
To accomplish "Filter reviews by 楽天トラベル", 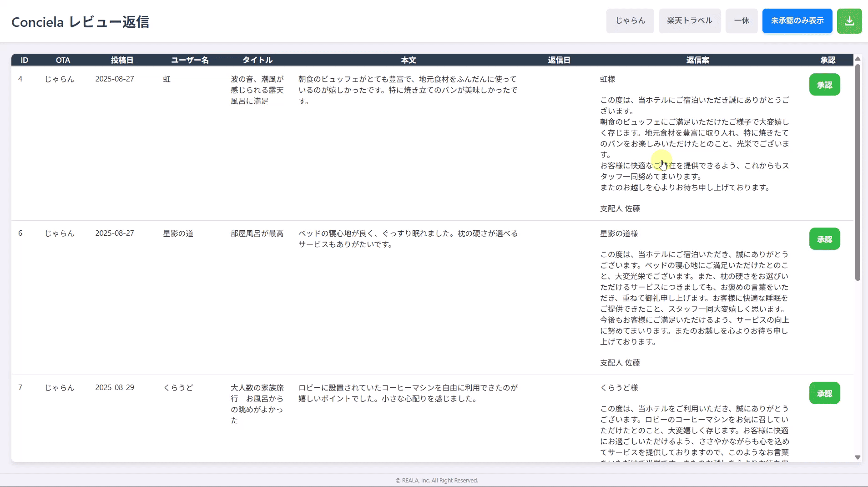I will 689,21.
